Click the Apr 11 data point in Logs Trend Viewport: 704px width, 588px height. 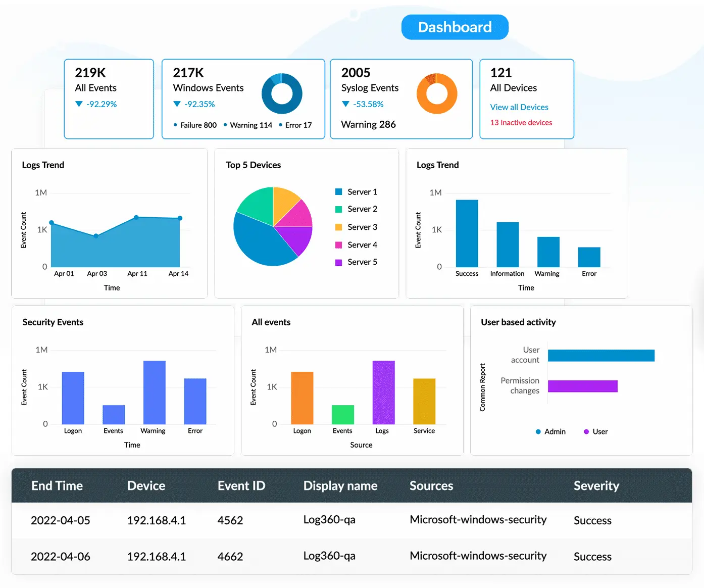pyautogui.click(x=136, y=217)
